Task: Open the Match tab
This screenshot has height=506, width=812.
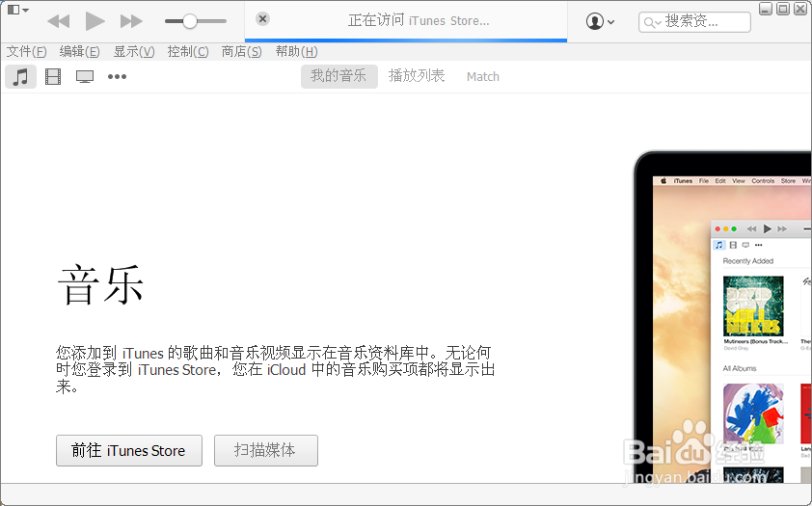Action: pos(482,76)
